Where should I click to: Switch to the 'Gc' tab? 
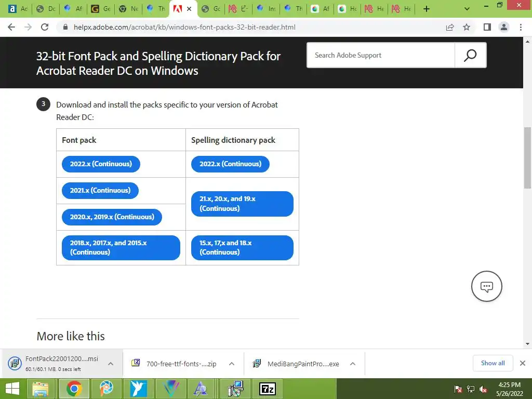211,9
